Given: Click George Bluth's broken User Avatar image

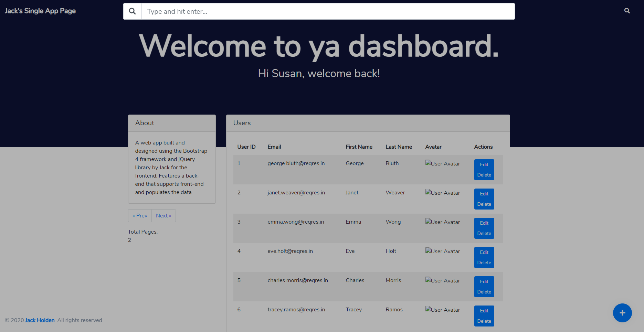Looking at the screenshot, I should [x=442, y=163].
